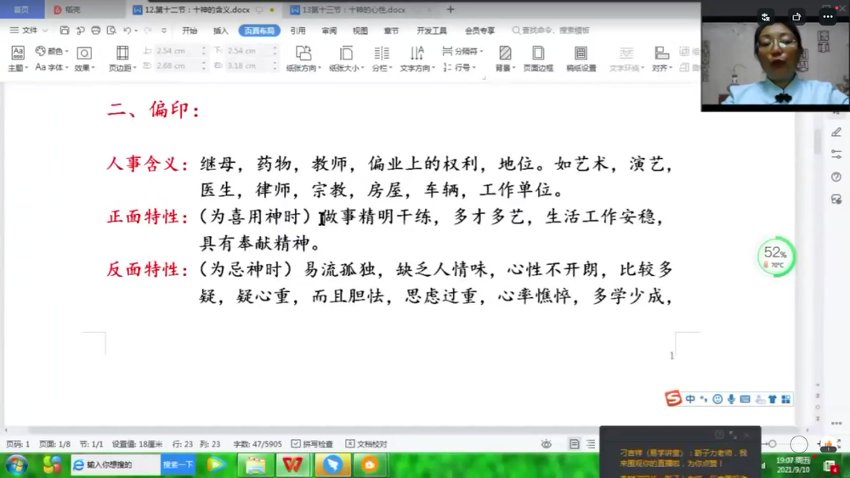
Task: Click the 搜索一下 search button on taskbar
Action: point(178,464)
